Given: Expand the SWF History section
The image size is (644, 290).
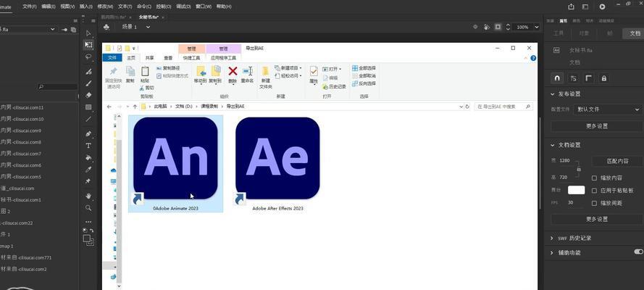Looking at the screenshot, I should [x=553, y=239].
